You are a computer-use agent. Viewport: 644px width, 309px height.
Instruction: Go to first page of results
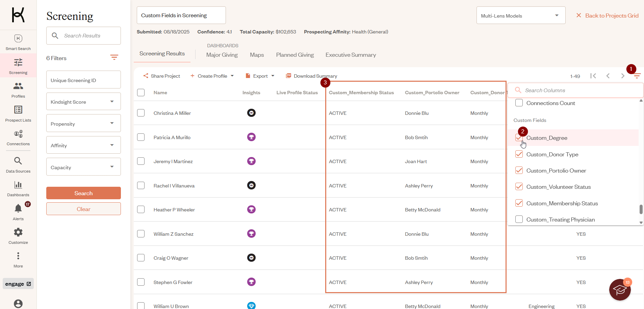click(593, 76)
